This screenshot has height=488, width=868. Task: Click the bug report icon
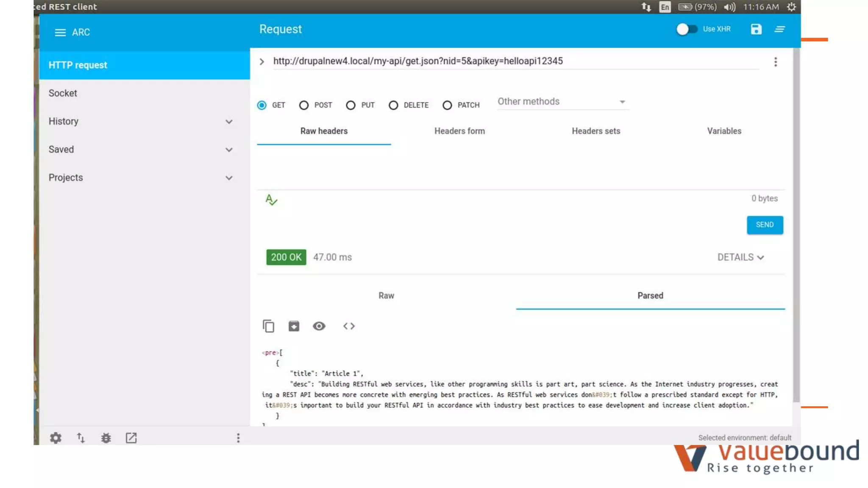click(106, 438)
